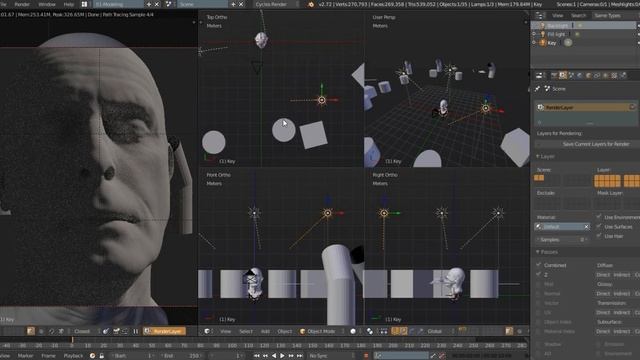Click the Samples value field

[x=562, y=240]
